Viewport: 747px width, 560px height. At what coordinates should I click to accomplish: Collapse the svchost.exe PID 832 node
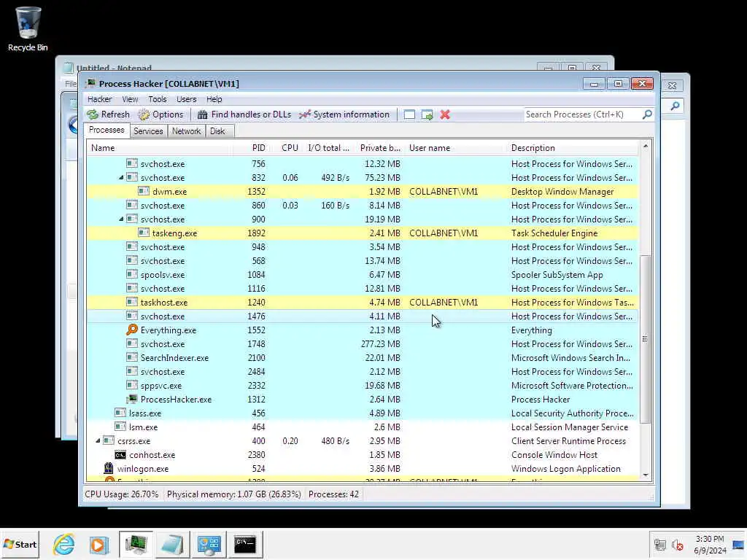point(121,178)
